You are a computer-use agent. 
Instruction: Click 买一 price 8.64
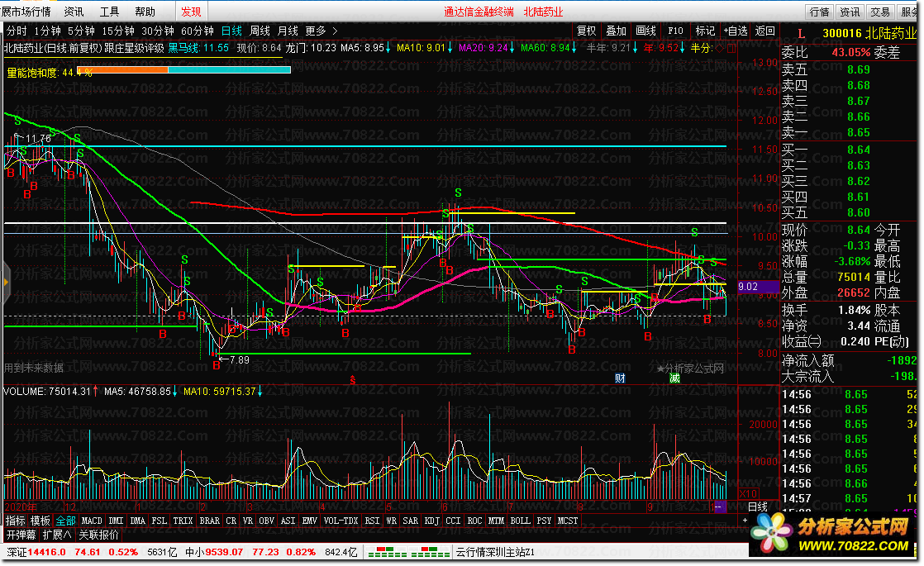(858, 150)
